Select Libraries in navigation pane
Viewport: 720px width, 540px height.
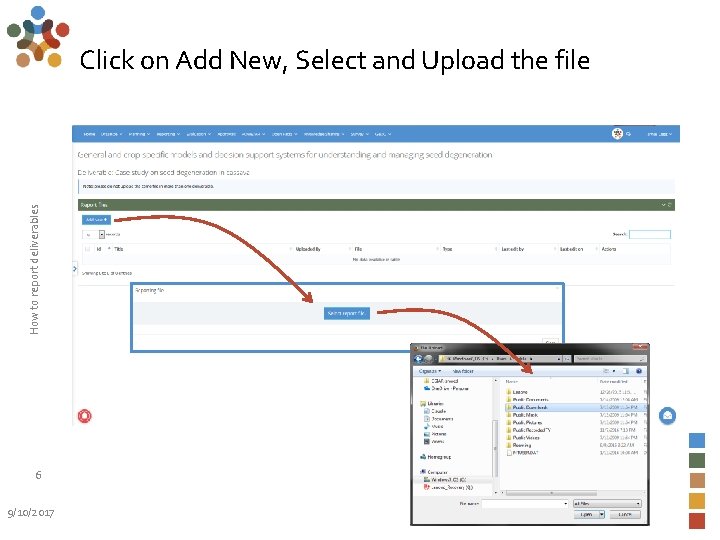click(432, 404)
